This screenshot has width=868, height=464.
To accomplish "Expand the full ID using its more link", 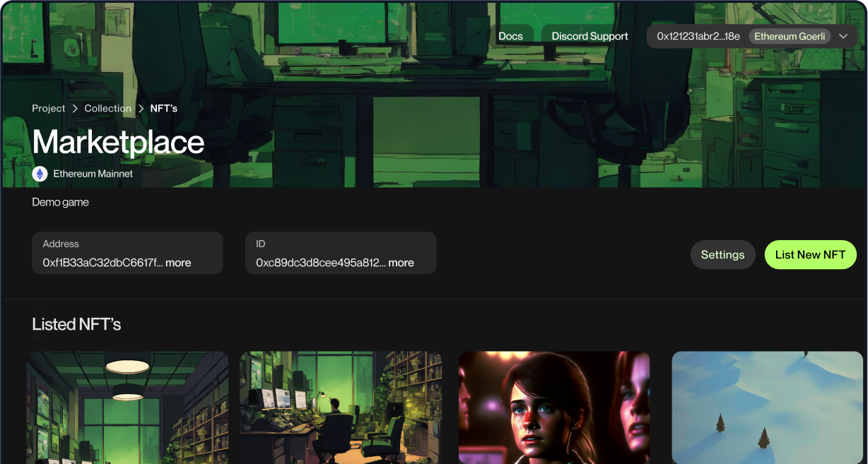I will point(402,262).
